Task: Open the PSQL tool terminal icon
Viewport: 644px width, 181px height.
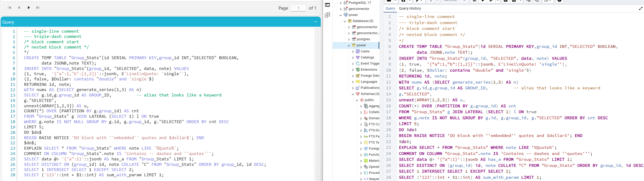Action: (x=327, y=5)
